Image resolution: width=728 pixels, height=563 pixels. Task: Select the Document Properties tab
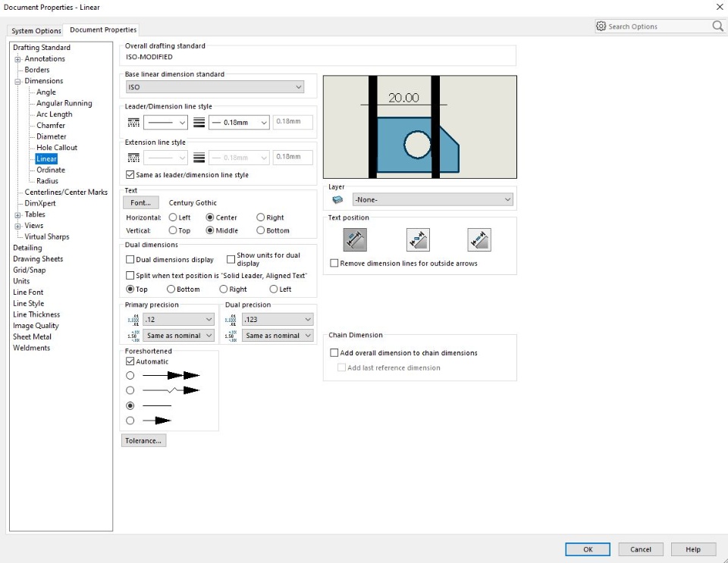[x=103, y=30]
